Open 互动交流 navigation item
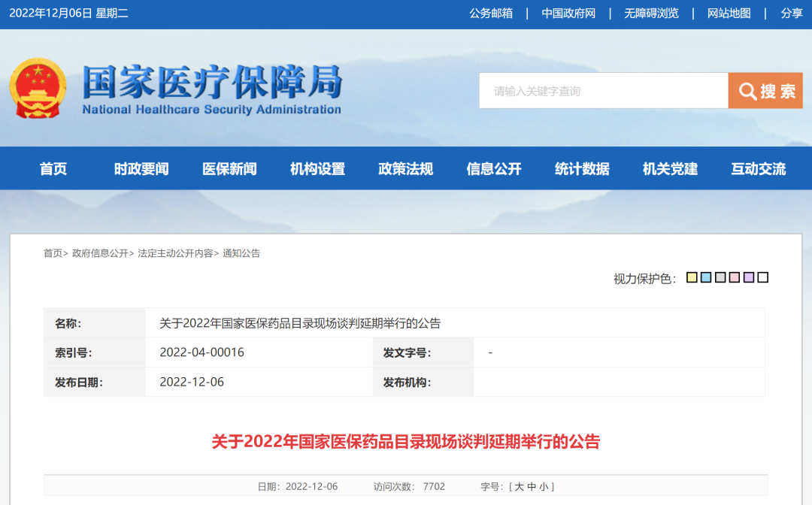This screenshot has height=505, width=812. click(x=758, y=168)
